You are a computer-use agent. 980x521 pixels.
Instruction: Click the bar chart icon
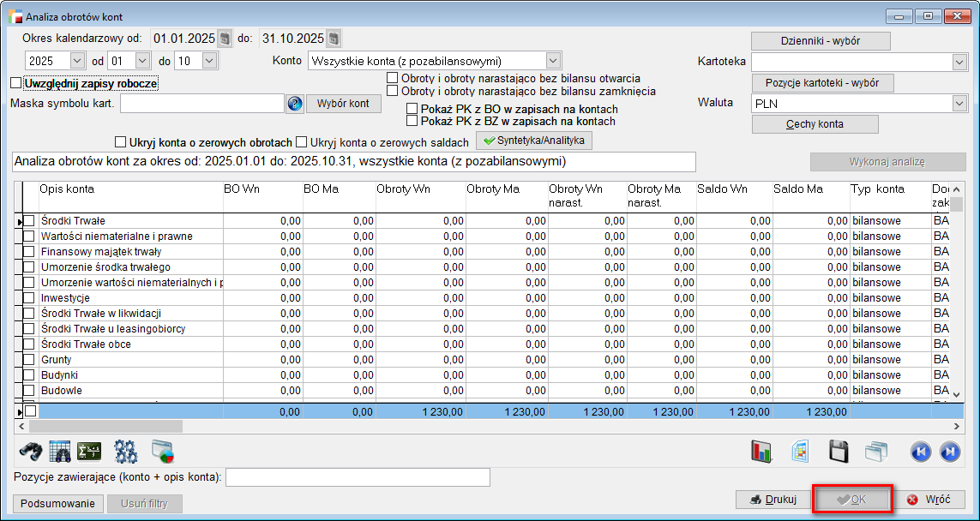pos(762,451)
